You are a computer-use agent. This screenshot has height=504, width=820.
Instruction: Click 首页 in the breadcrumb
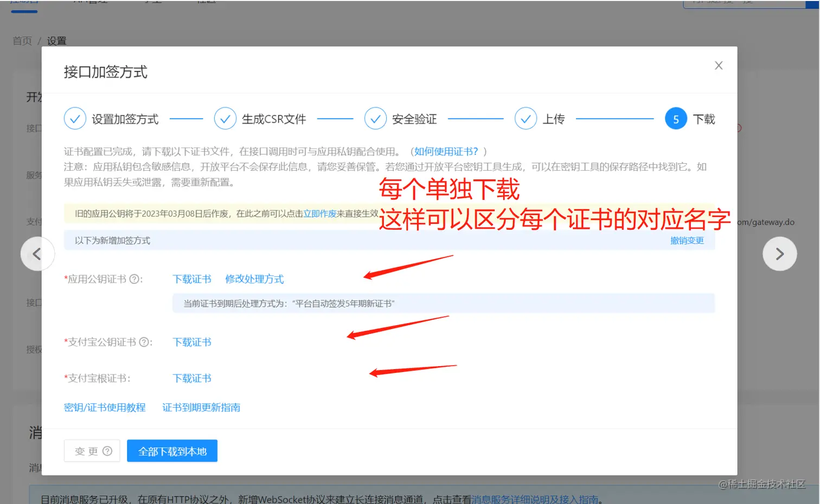point(22,41)
